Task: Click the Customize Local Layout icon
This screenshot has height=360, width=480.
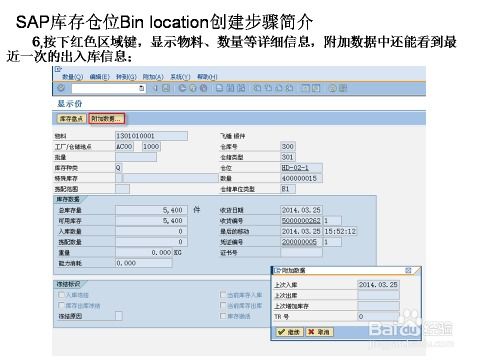Action: click(343, 88)
